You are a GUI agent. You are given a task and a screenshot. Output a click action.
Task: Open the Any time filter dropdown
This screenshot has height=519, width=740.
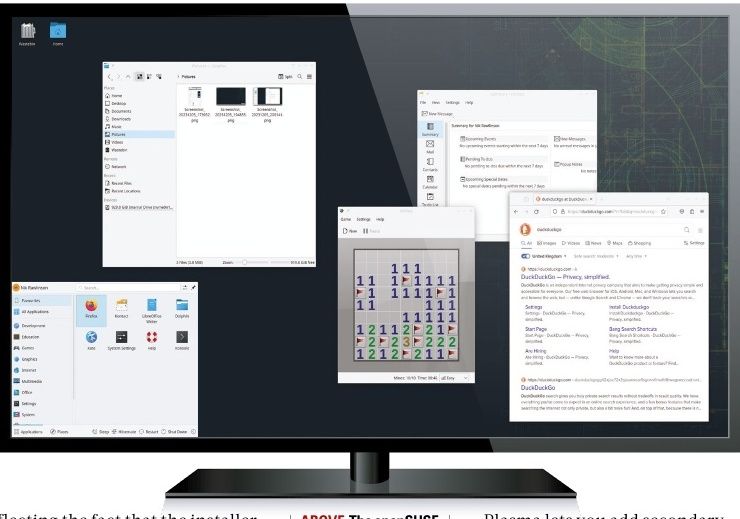(636, 256)
